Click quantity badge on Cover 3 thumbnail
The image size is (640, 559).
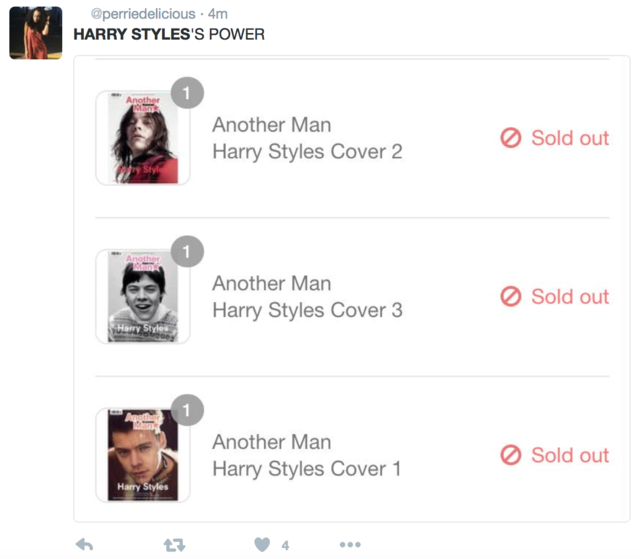coord(187,251)
